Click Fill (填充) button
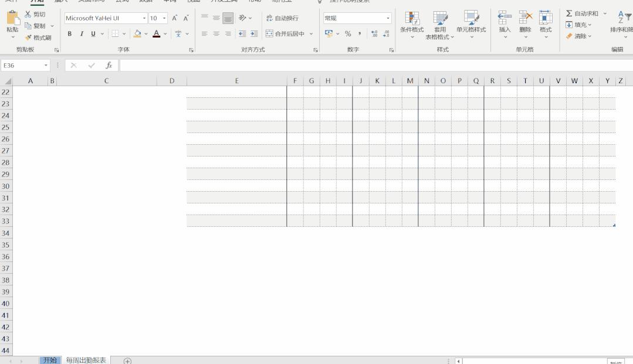The height and width of the screenshot is (364, 633). [x=578, y=25]
